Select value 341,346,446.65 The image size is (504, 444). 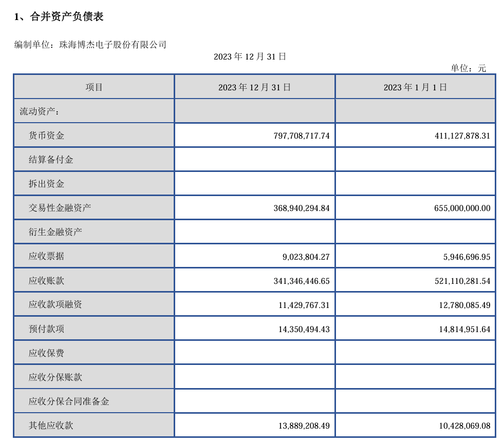[x=302, y=281]
